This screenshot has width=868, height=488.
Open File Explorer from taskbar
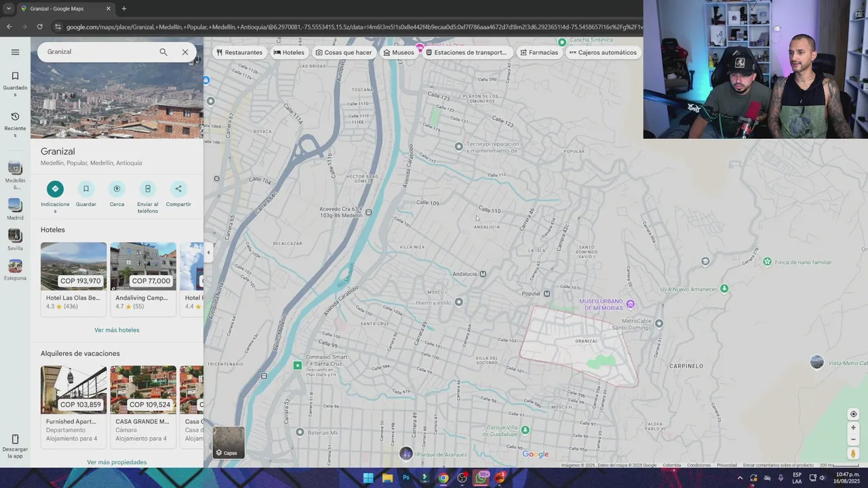[387, 478]
